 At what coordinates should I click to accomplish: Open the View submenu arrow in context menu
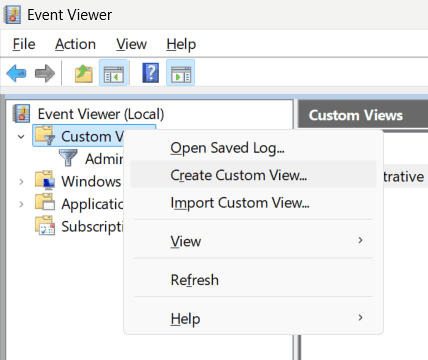tap(360, 240)
